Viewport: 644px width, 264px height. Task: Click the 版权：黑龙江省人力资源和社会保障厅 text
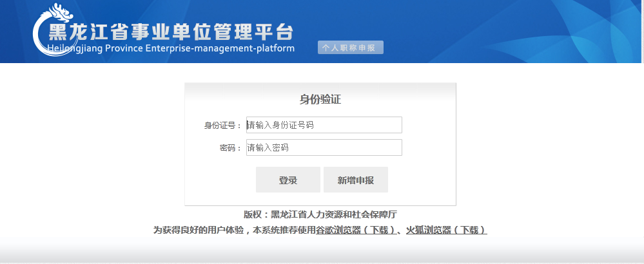point(320,215)
